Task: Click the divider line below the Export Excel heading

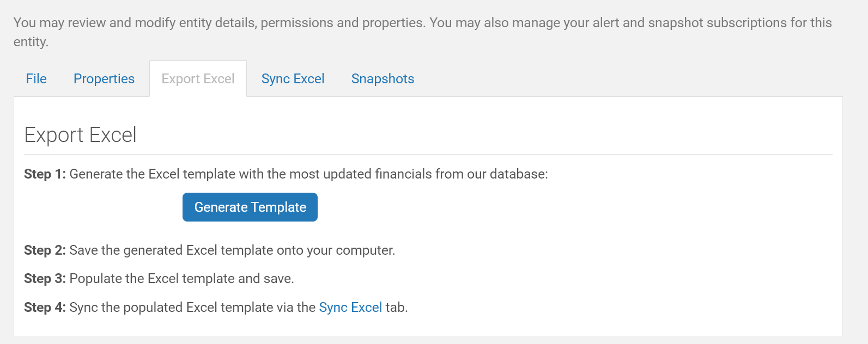Action: point(428,155)
